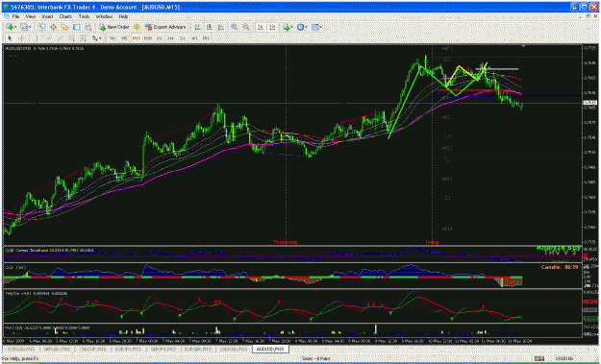
Task: Toggle the Data Window icon
Action: [x=53, y=27]
